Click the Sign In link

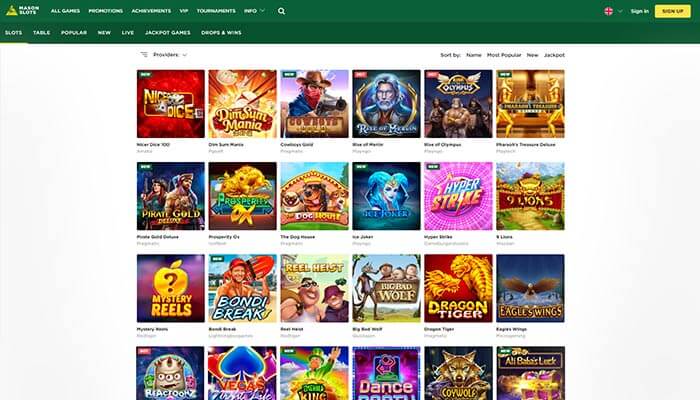639,11
